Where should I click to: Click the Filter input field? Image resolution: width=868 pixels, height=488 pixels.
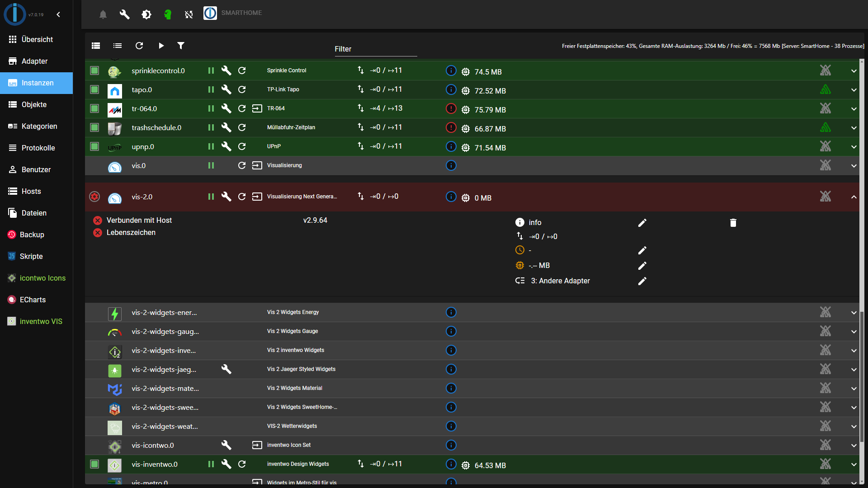375,49
